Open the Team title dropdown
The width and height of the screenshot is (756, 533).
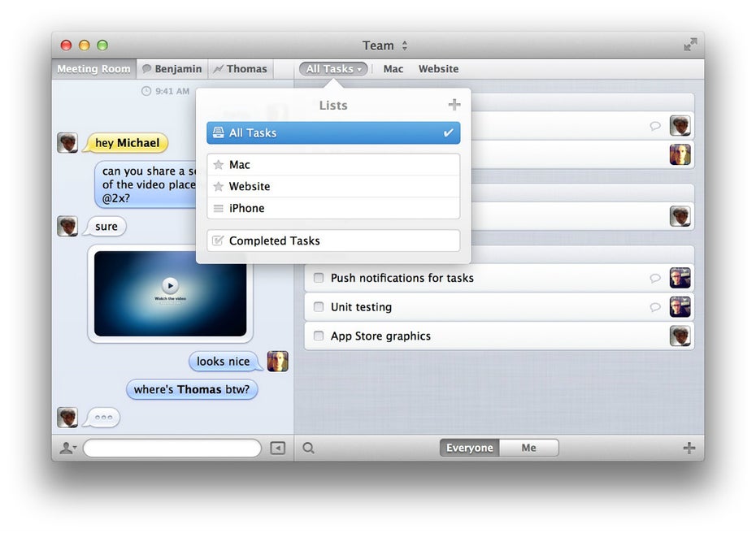tap(385, 45)
